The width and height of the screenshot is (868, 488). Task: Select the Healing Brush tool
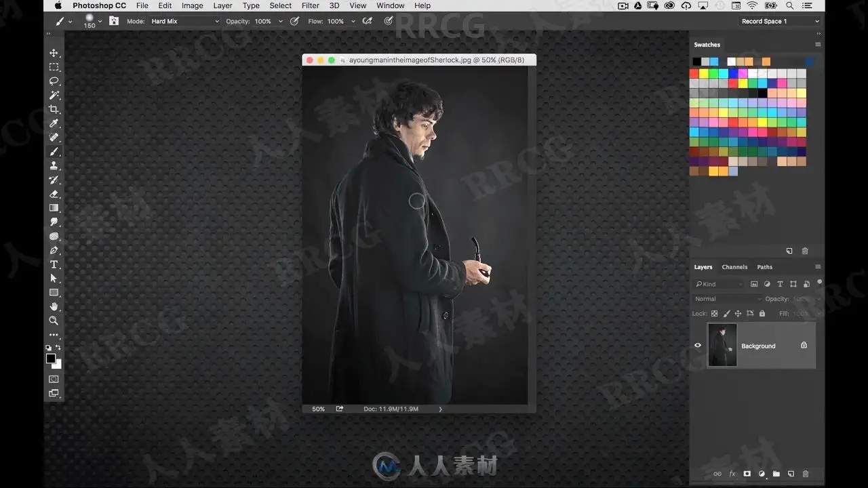pos(54,138)
